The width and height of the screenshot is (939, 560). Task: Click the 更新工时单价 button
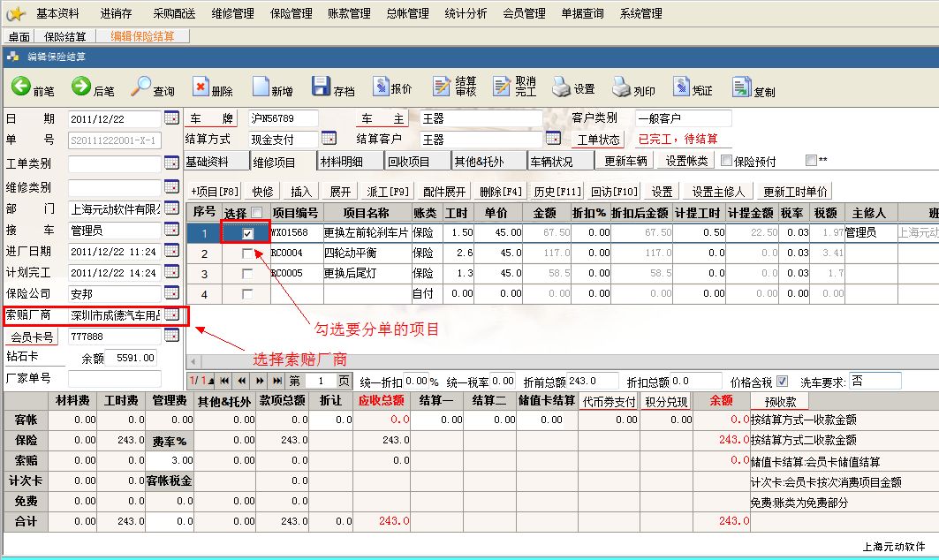[x=796, y=192]
